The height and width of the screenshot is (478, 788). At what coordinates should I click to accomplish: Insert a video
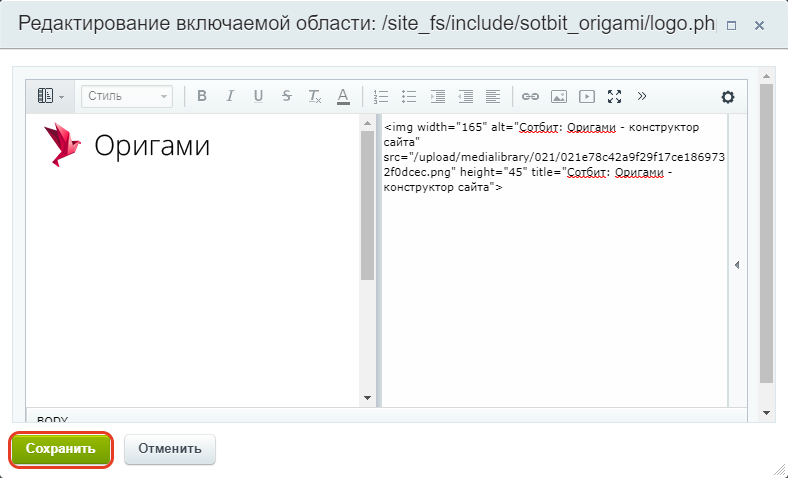587,96
